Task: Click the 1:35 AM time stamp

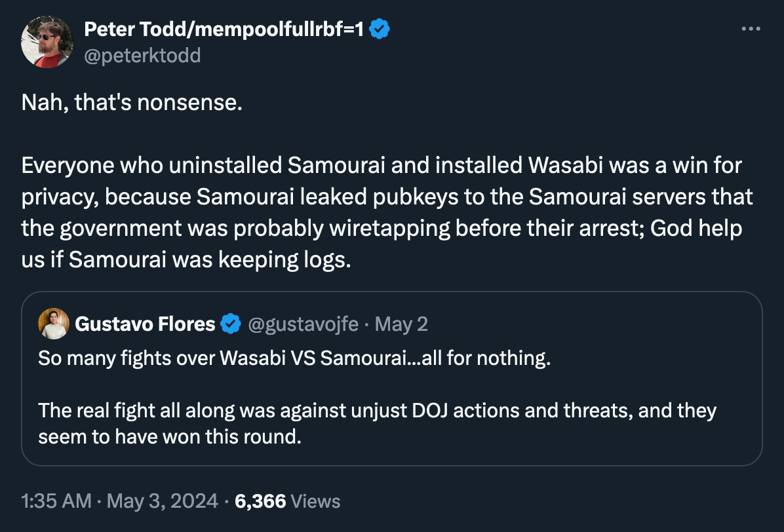Action: click(x=56, y=502)
